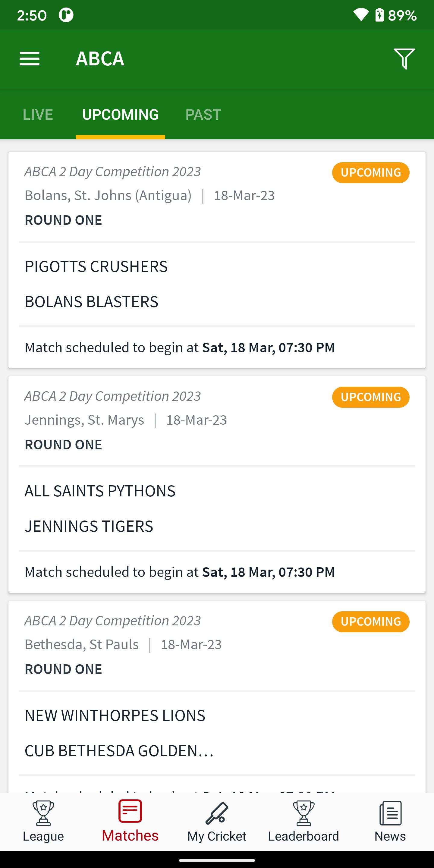Switch to the PAST tab

(203, 115)
